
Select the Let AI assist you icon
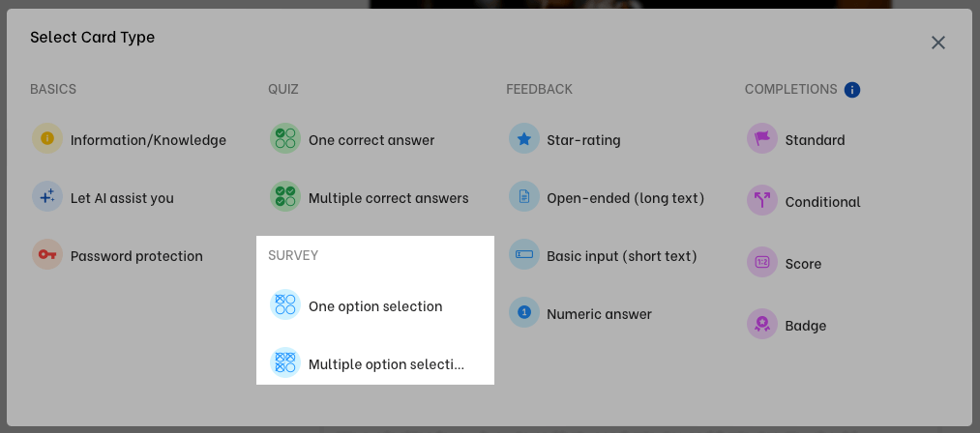47,197
